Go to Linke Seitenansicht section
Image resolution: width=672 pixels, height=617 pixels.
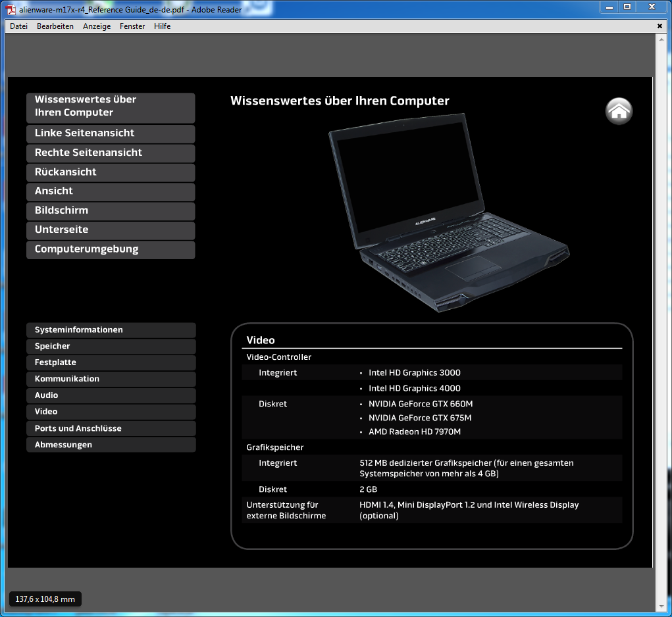point(111,134)
